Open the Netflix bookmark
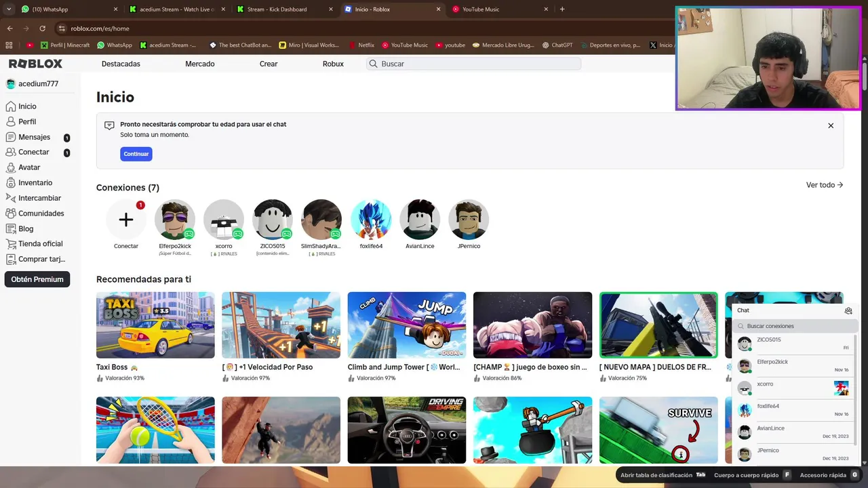This screenshot has height=488, width=868. 361,45
